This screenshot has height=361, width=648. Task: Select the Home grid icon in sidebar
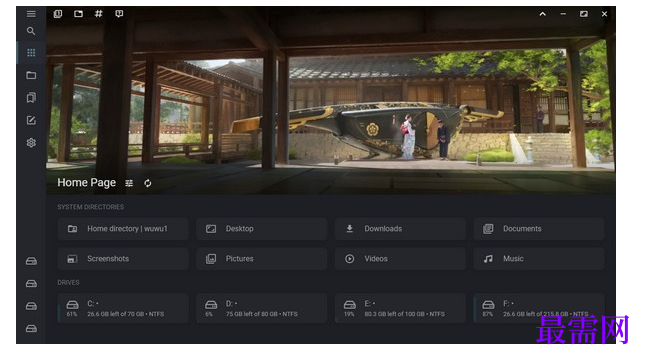tap(31, 53)
